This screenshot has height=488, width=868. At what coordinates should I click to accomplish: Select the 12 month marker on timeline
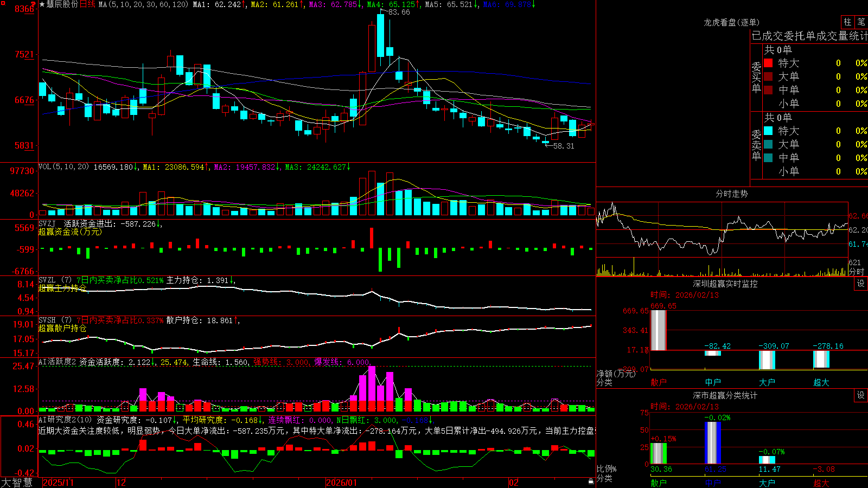coord(121,483)
